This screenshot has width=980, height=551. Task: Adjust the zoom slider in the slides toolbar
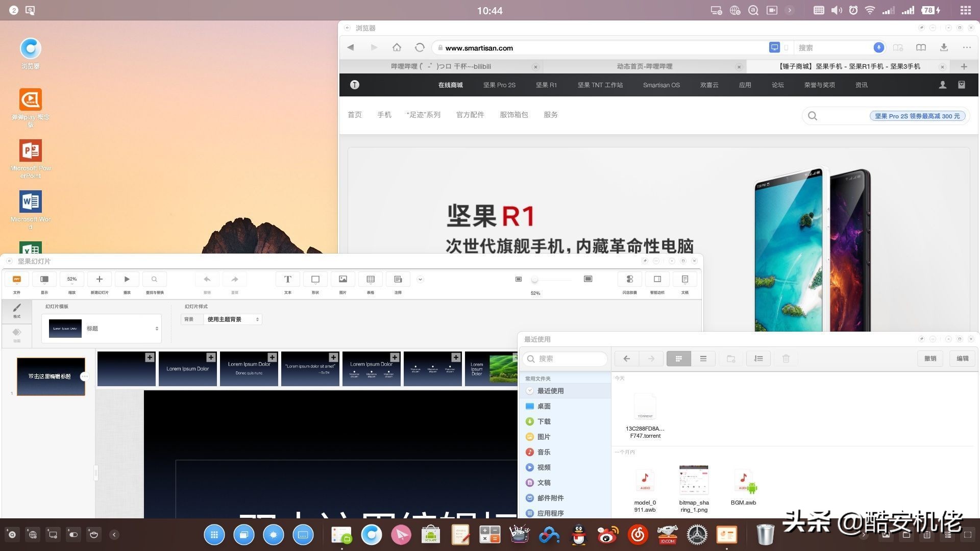(535, 280)
